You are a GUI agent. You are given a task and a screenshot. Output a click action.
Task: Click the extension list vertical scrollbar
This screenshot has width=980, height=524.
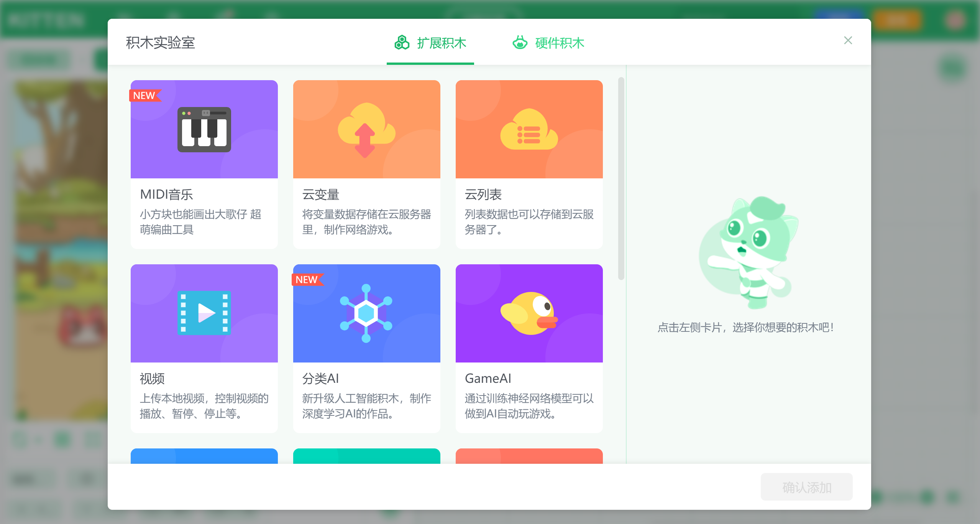[x=621, y=179]
